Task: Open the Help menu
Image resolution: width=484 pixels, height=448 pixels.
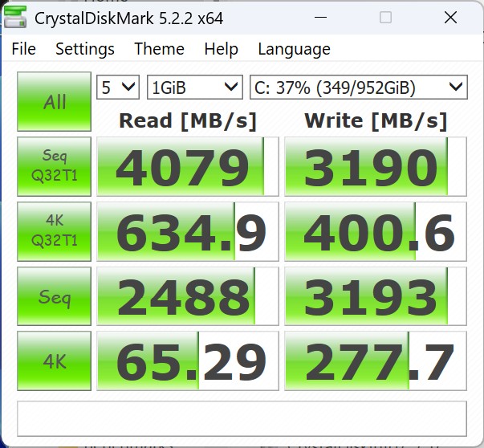Action: click(221, 49)
